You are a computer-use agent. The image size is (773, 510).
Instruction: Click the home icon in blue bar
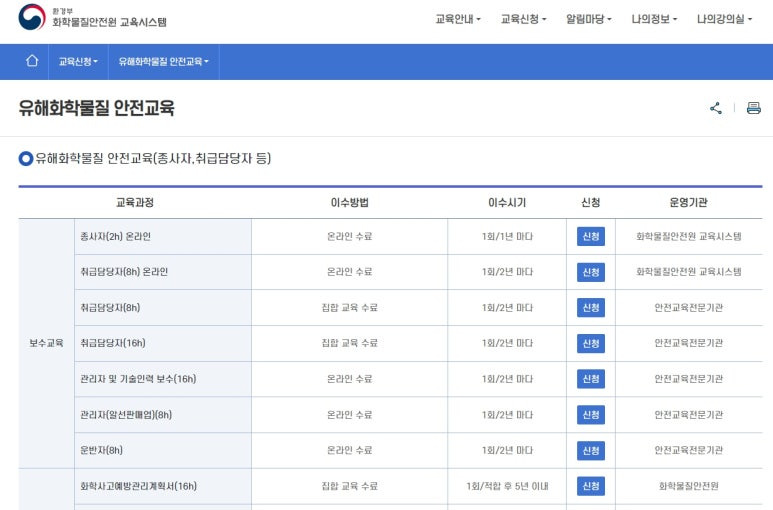(x=32, y=61)
